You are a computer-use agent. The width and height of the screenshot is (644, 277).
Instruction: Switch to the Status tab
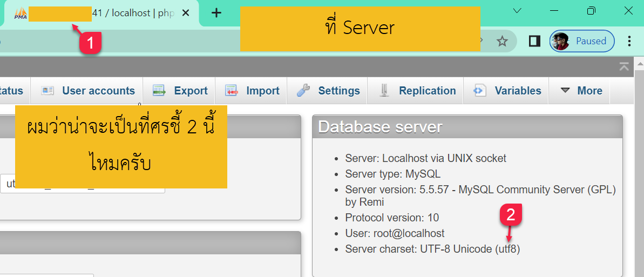[x=11, y=91]
